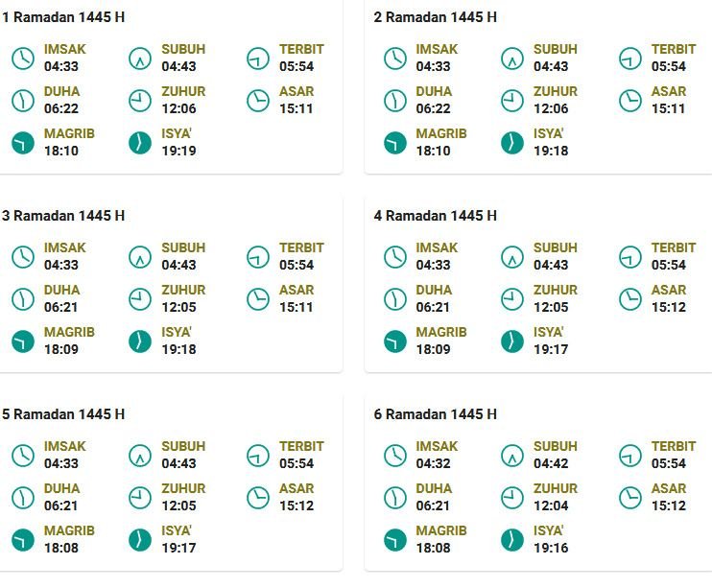Click the Terbit clock icon for 3 Ramadan
Viewport: 712px width, 588px height.
click(258, 256)
